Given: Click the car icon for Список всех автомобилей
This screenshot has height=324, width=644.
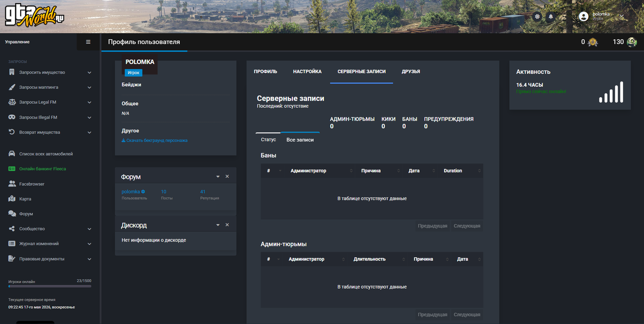Looking at the screenshot, I should (x=12, y=154).
